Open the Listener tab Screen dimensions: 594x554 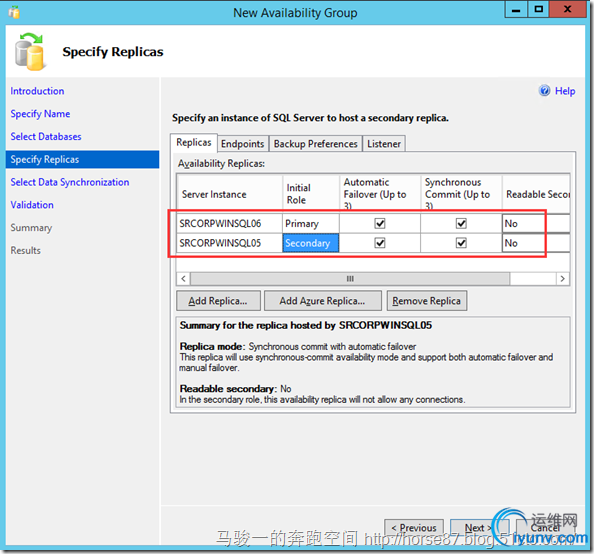pos(384,144)
